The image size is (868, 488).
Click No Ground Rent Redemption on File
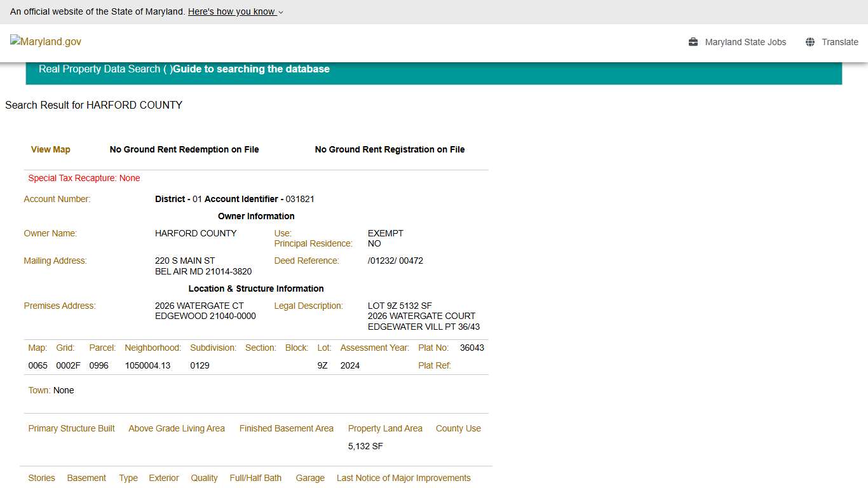pos(184,149)
